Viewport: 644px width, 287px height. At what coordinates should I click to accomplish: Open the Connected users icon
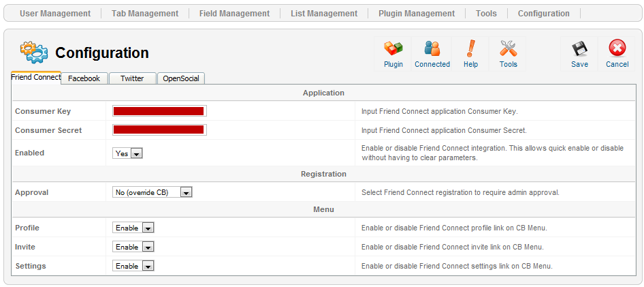432,49
